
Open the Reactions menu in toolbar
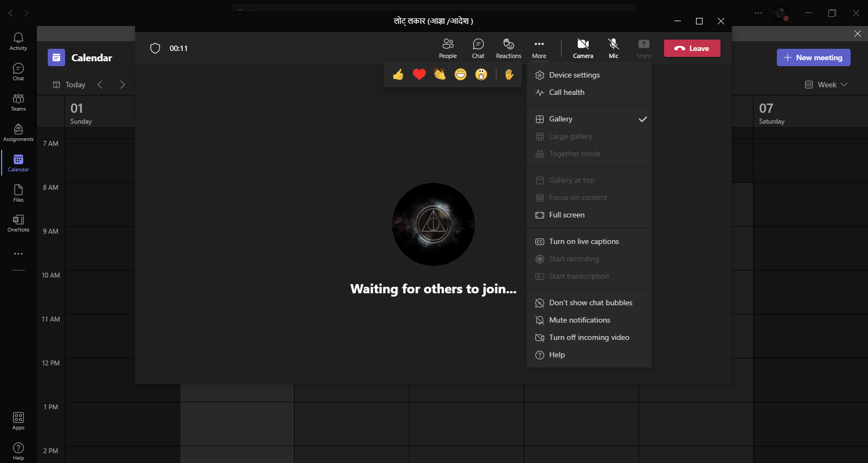(x=508, y=48)
